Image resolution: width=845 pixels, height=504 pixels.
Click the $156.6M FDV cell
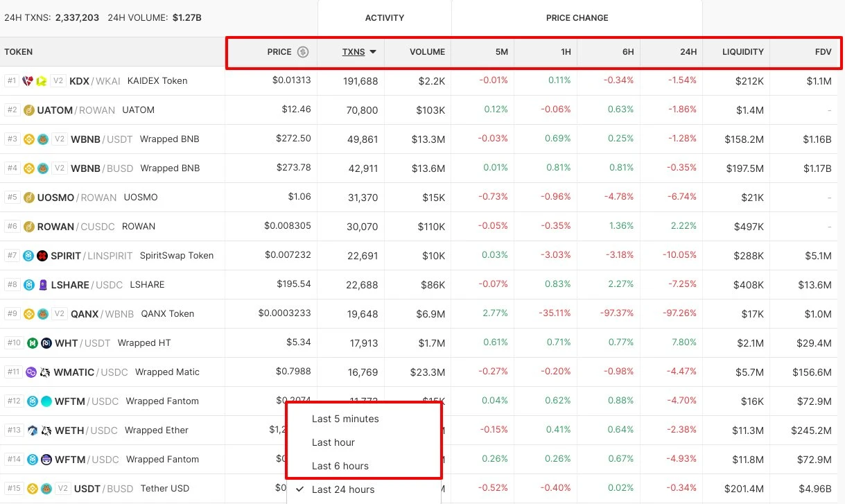[x=811, y=372]
